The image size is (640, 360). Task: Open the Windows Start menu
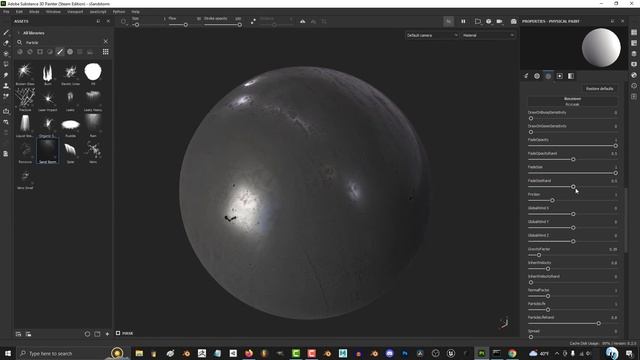coord(8,353)
